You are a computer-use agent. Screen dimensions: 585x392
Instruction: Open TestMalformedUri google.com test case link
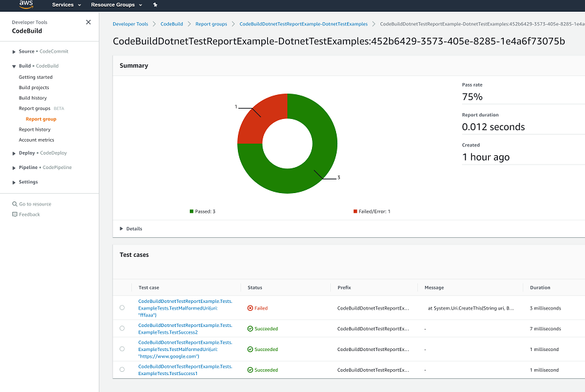click(185, 350)
